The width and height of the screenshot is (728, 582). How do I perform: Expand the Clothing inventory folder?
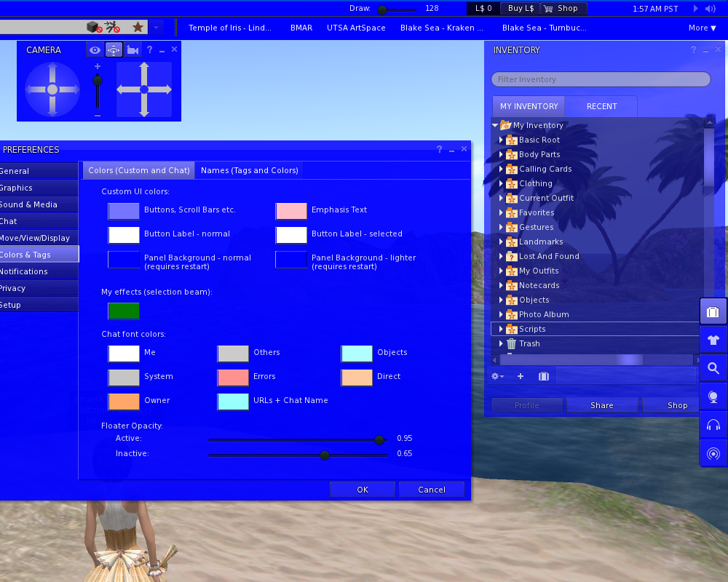click(x=501, y=183)
